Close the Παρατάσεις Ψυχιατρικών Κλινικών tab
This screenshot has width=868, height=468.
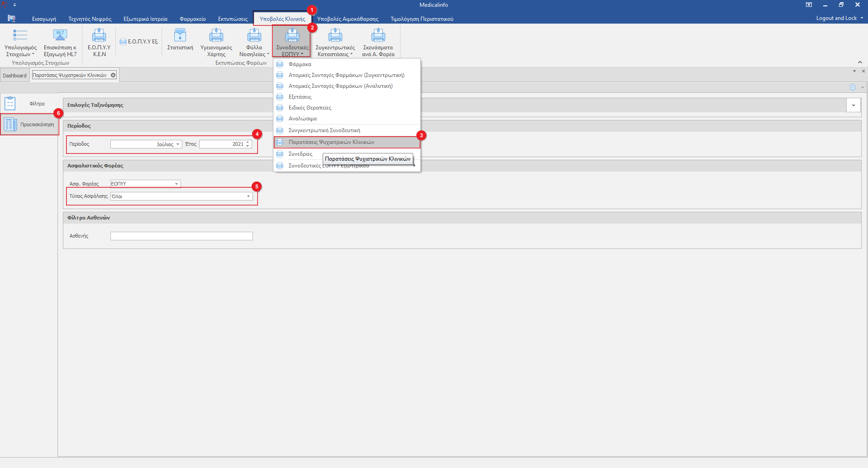click(x=113, y=75)
